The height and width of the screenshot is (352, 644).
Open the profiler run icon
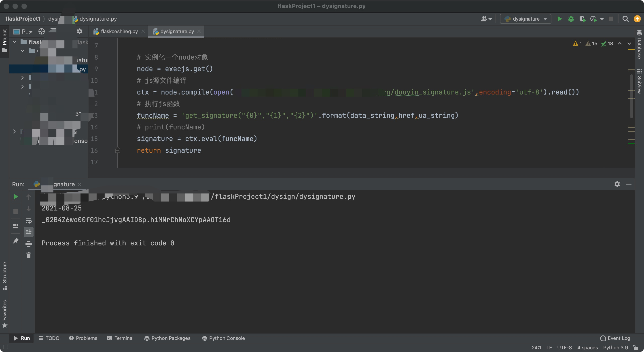click(593, 19)
